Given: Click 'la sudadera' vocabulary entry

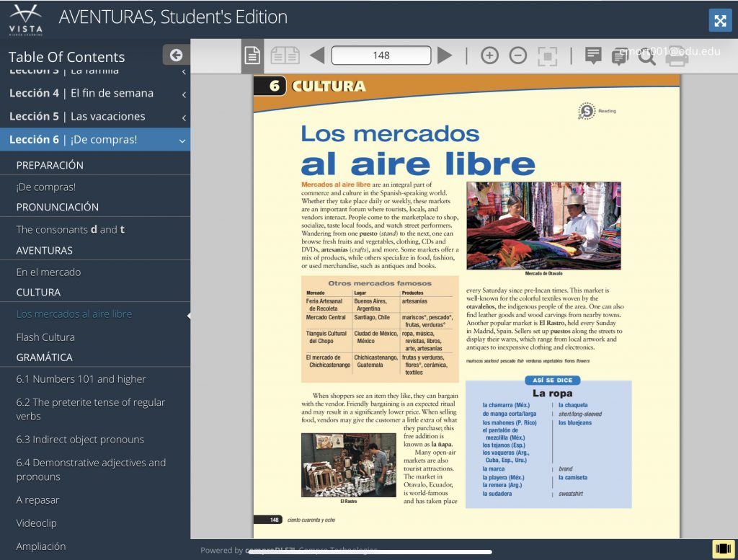Looking at the screenshot, I should click(x=497, y=494).
